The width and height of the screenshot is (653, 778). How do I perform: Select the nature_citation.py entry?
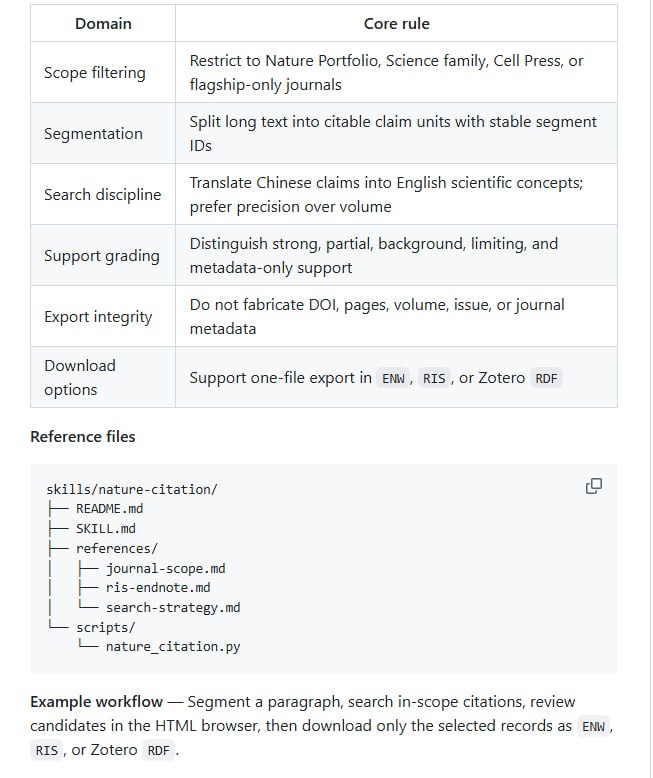[x=173, y=647]
